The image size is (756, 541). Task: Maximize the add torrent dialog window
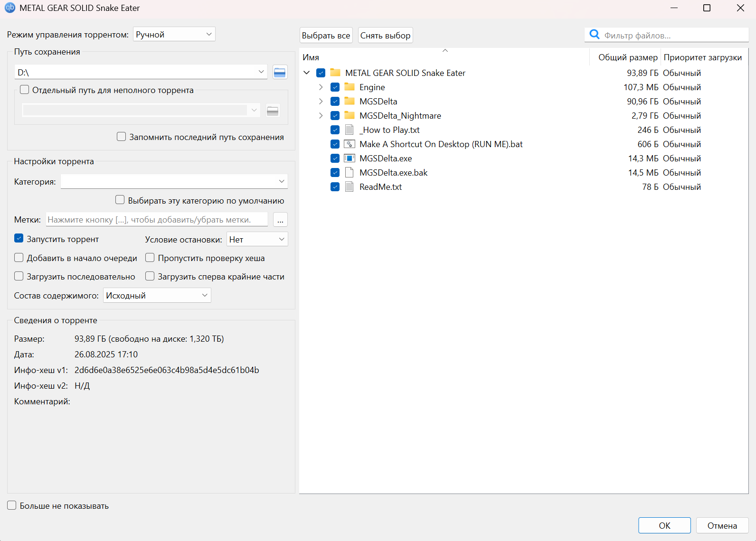pos(707,8)
